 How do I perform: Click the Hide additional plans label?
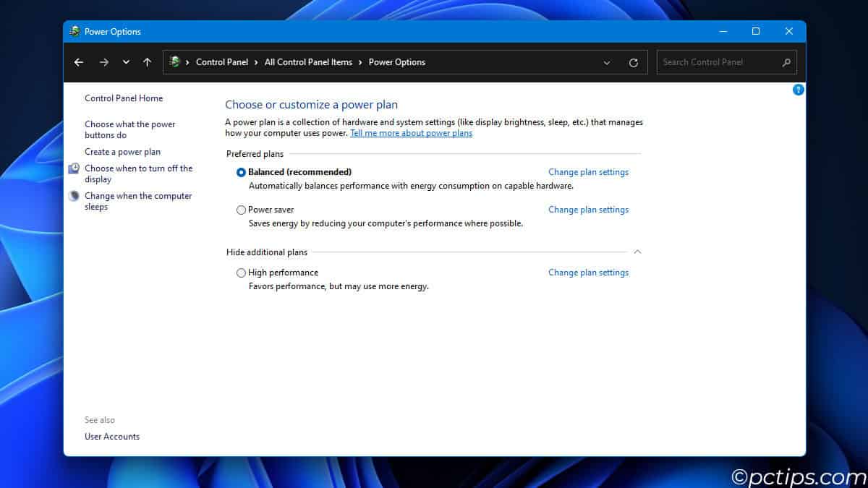(x=267, y=252)
